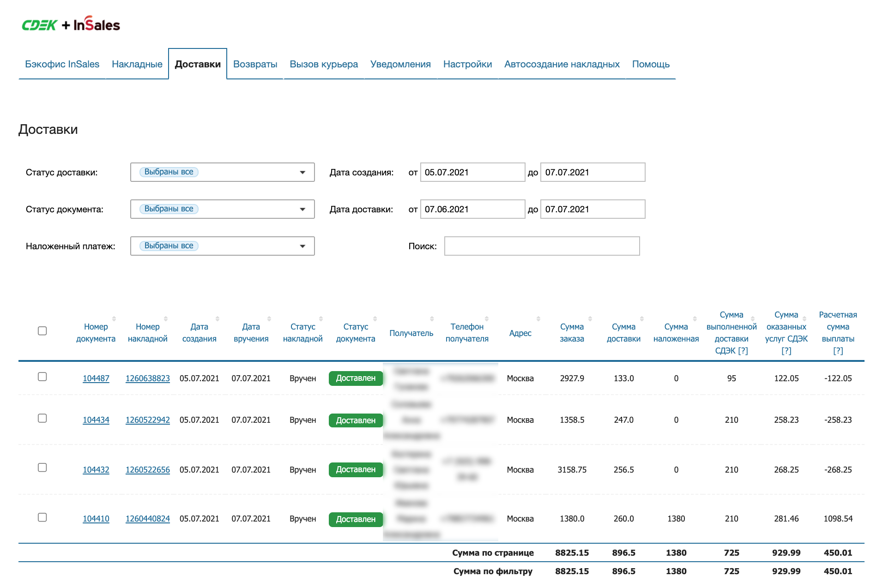895x588 pixels.
Task: Sort by Номер документа column arrows
Action: tap(114, 318)
